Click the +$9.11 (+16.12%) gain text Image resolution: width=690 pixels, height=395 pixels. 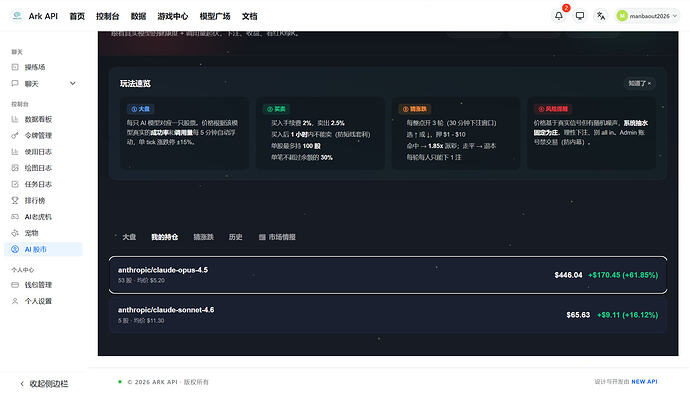click(628, 315)
